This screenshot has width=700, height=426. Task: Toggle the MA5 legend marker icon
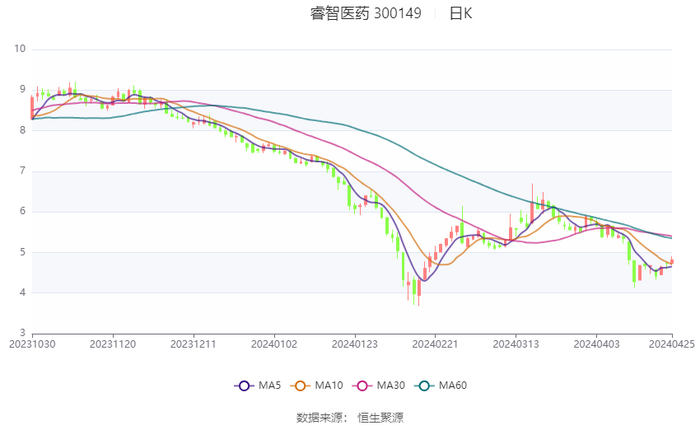click(x=243, y=386)
